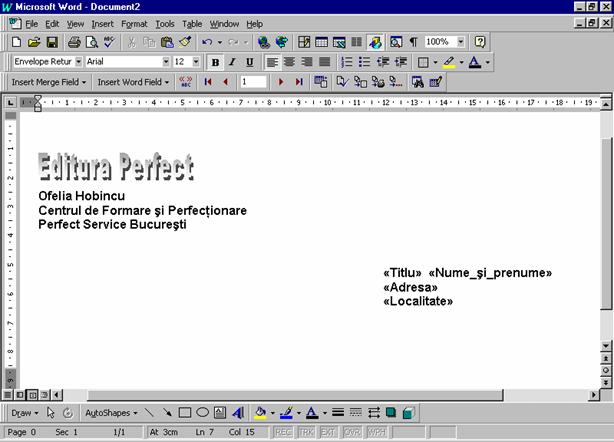Click the Print icon
The width and height of the screenshot is (614, 442).
[74, 43]
